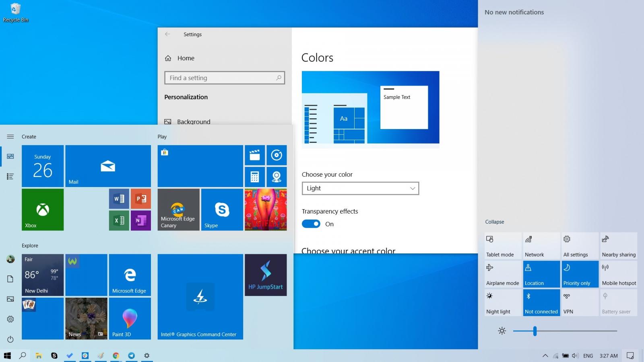Go to Home in the Settings sidebar
Screen dimensions: 644x362
[x=186, y=58]
